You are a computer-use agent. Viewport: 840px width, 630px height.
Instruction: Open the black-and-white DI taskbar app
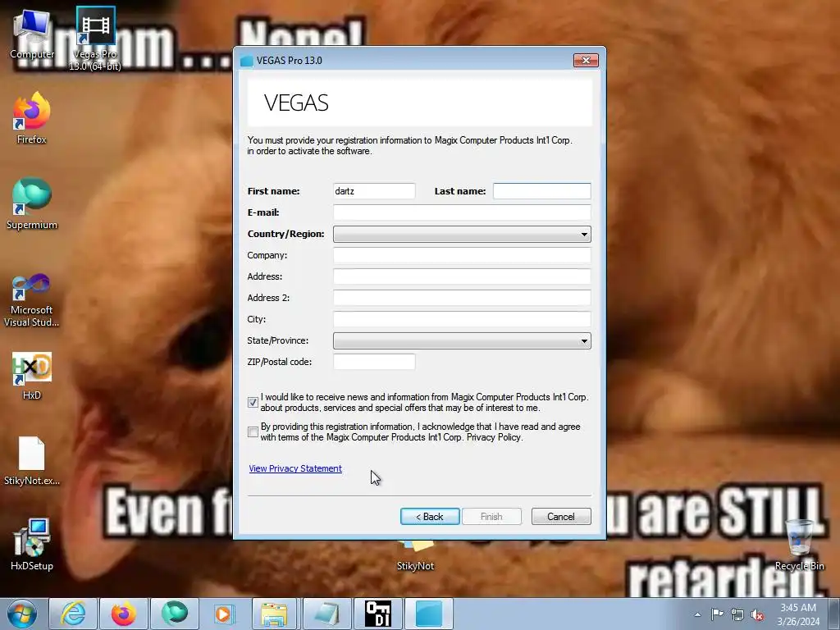click(377, 614)
